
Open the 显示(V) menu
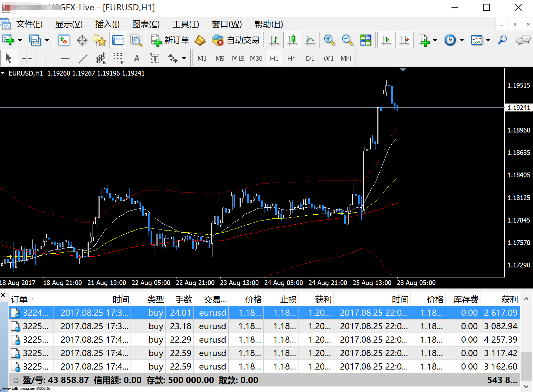pos(69,24)
